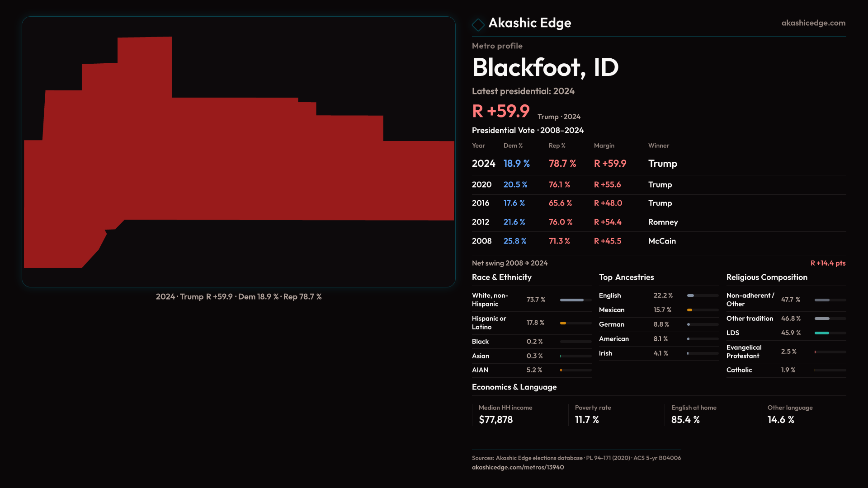Click the Dem % column header

513,145
